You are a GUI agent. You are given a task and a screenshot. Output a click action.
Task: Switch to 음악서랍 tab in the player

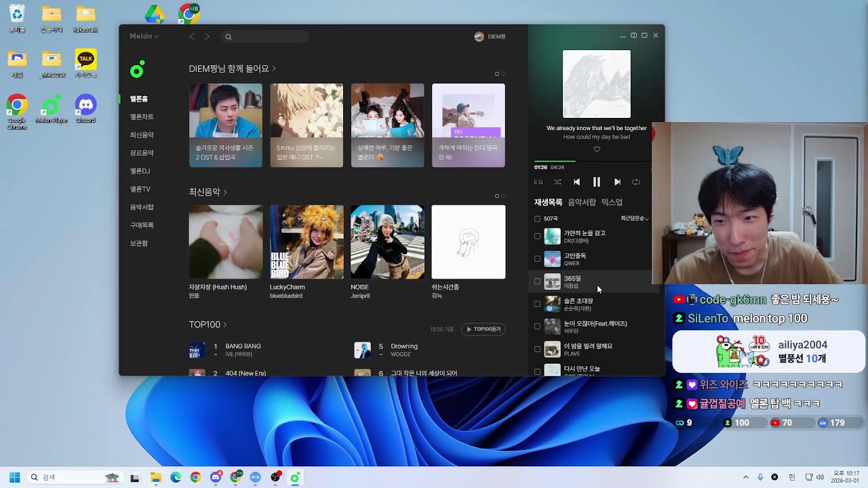click(x=582, y=202)
